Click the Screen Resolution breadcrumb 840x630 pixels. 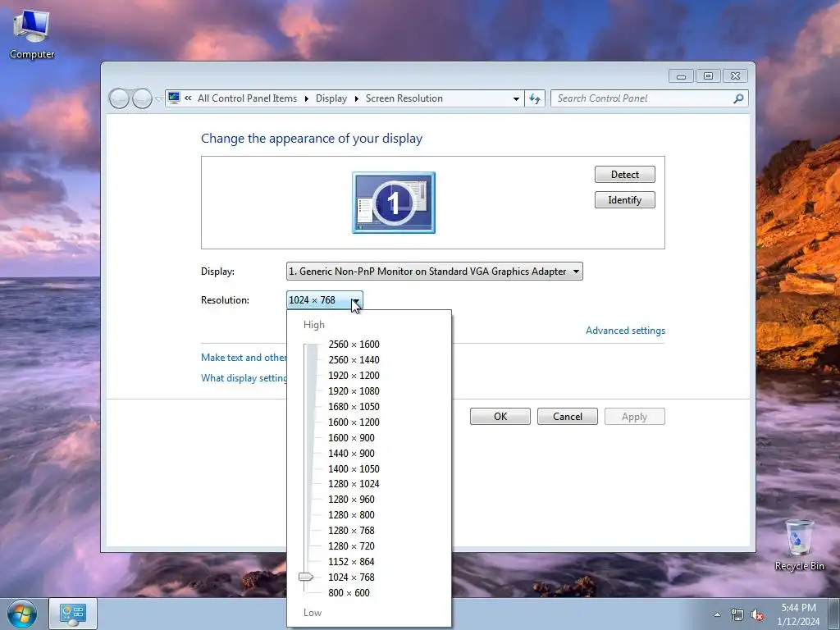[x=404, y=98]
